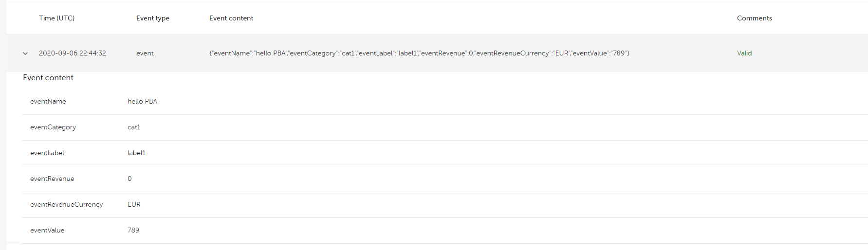Select the 2020-09-06 22:44:32 timestamp cell
The image size is (868, 250).
click(72, 53)
